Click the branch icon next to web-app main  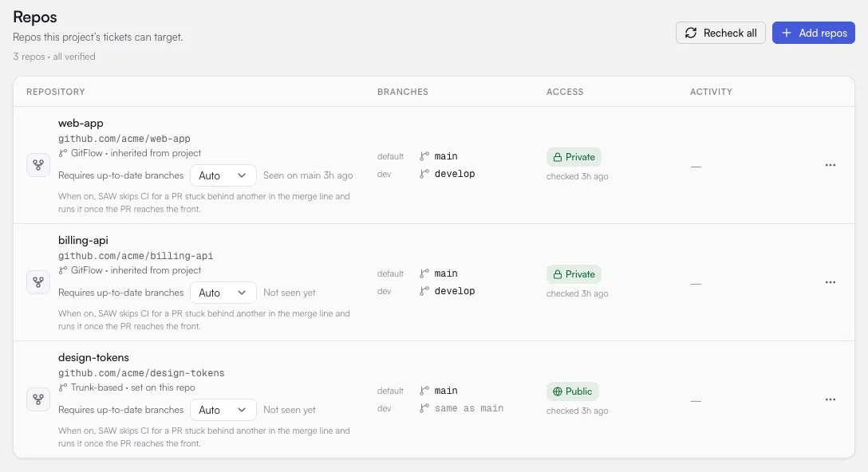pos(424,156)
